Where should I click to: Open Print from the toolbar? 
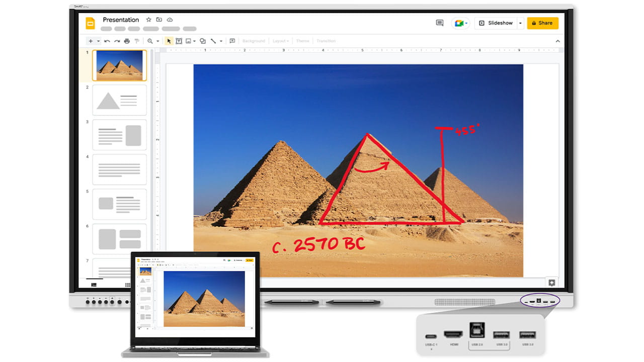[127, 41]
